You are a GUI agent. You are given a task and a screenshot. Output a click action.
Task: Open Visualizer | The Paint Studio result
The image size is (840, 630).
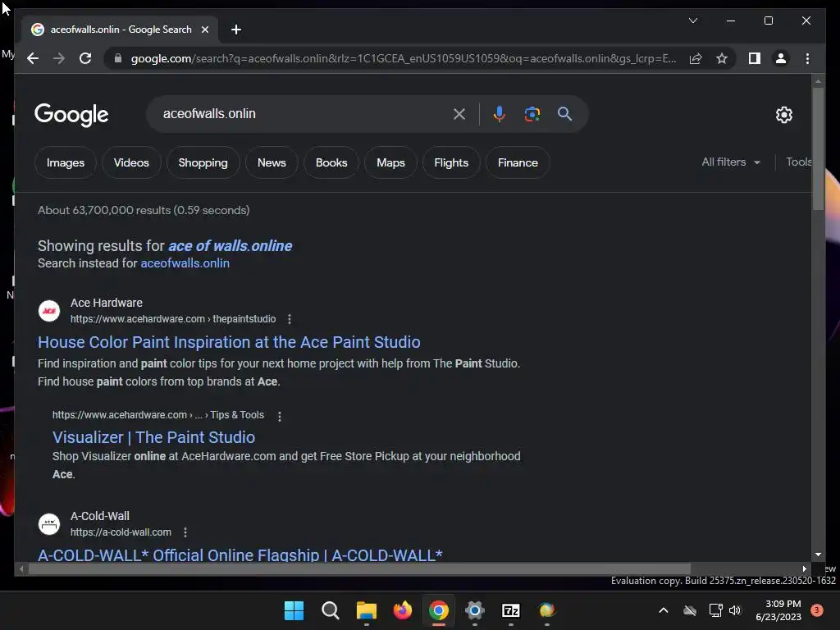point(153,437)
